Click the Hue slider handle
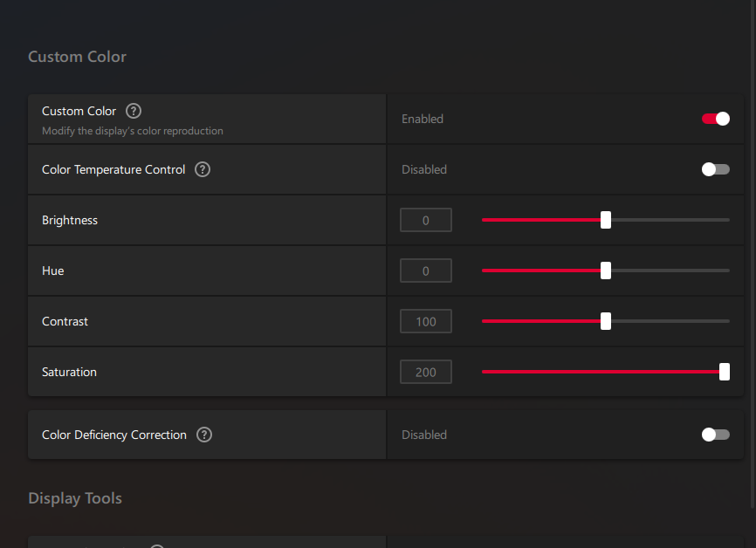 tap(606, 271)
